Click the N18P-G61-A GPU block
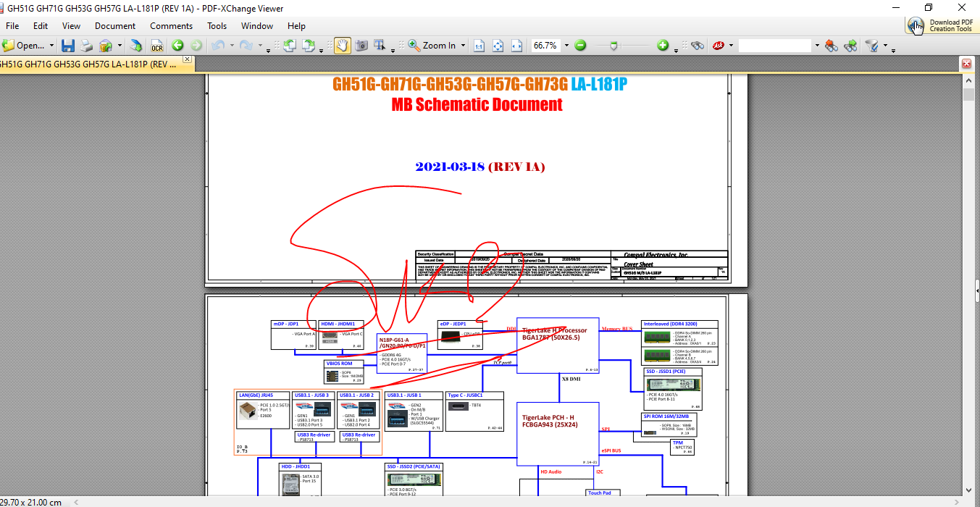The height and width of the screenshot is (507, 980). [402, 353]
